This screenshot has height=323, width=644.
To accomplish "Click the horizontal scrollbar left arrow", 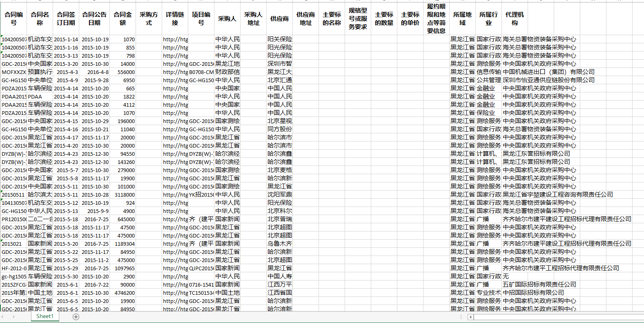I will [x=470, y=317].
